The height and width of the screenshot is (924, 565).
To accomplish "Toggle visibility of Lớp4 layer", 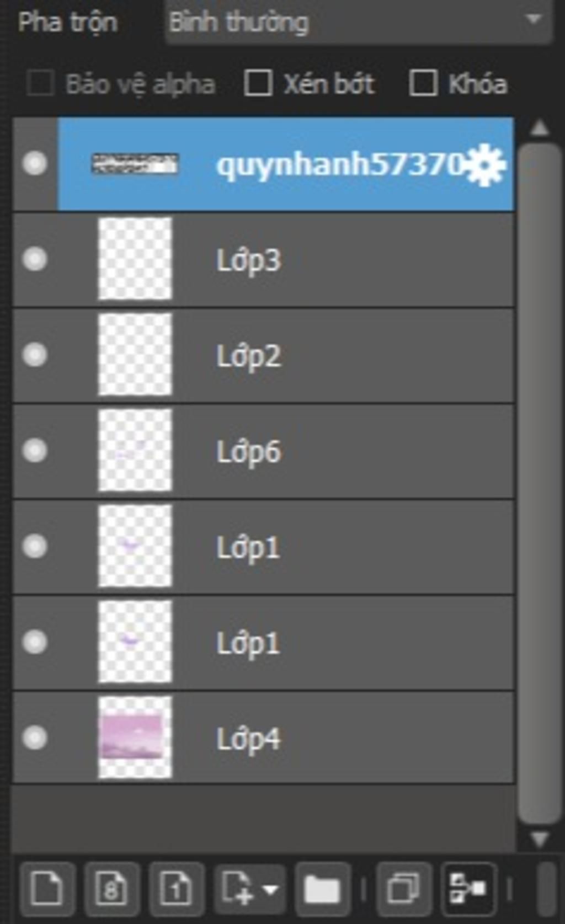I will coord(35,738).
